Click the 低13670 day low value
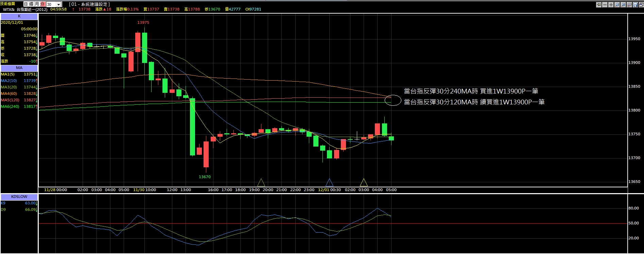Viewport: 644px width, 254px height. point(212,9)
